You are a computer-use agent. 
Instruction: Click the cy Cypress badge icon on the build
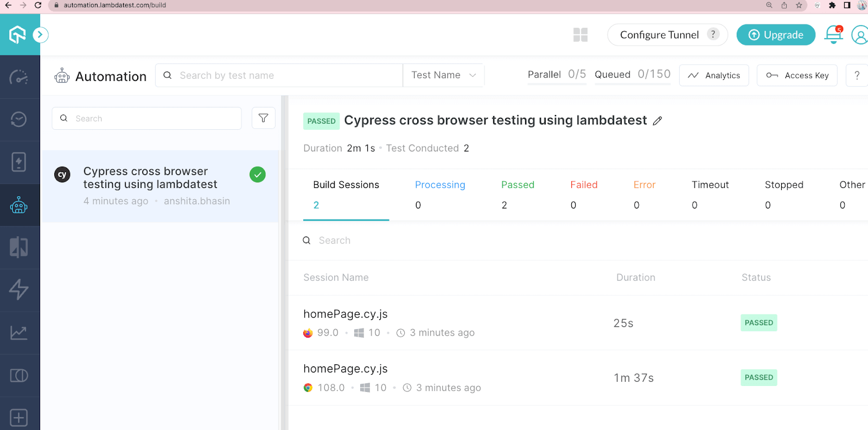pyautogui.click(x=62, y=175)
